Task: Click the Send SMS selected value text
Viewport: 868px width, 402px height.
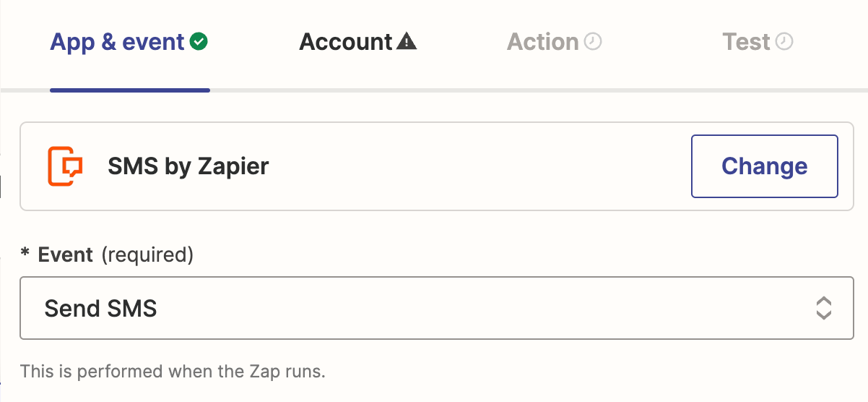Action: tap(100, 309)
